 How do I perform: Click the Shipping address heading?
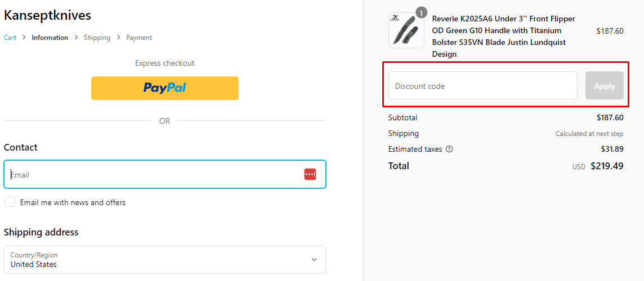coord(41,232)
